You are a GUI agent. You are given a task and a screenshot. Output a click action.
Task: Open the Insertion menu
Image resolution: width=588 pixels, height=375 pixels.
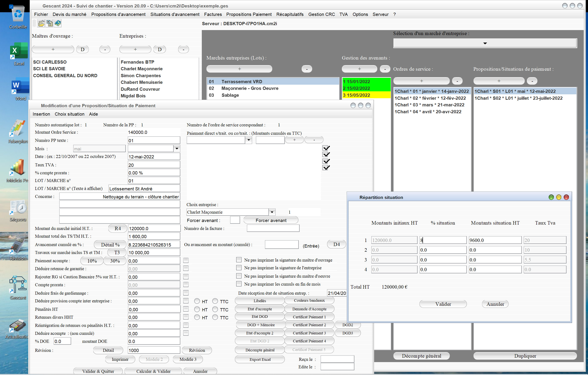click(x=41, y=114)
